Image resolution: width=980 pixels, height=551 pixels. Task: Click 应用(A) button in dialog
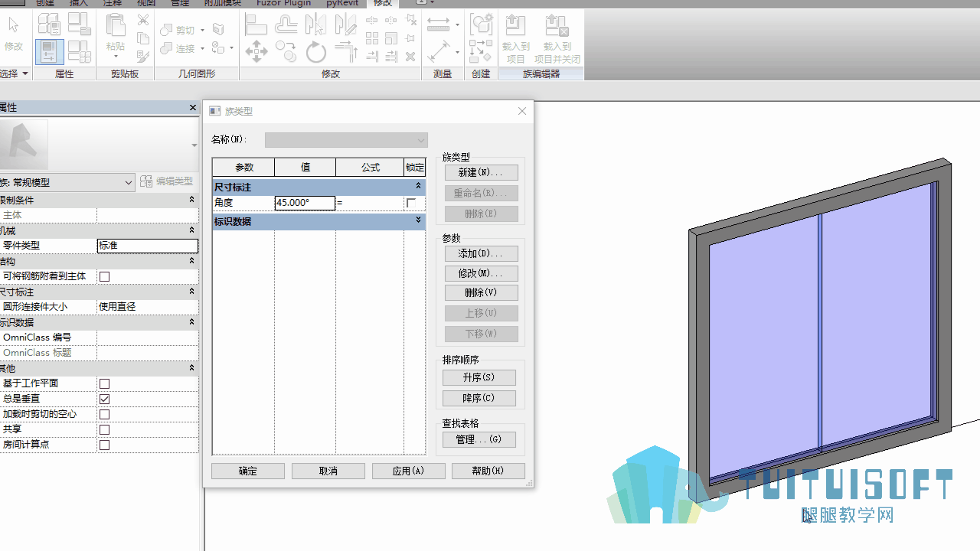(x=408, y=471)
